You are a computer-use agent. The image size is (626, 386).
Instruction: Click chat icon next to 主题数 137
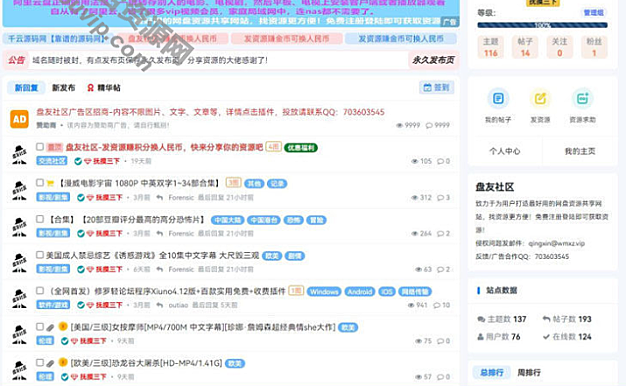[481, 319]
